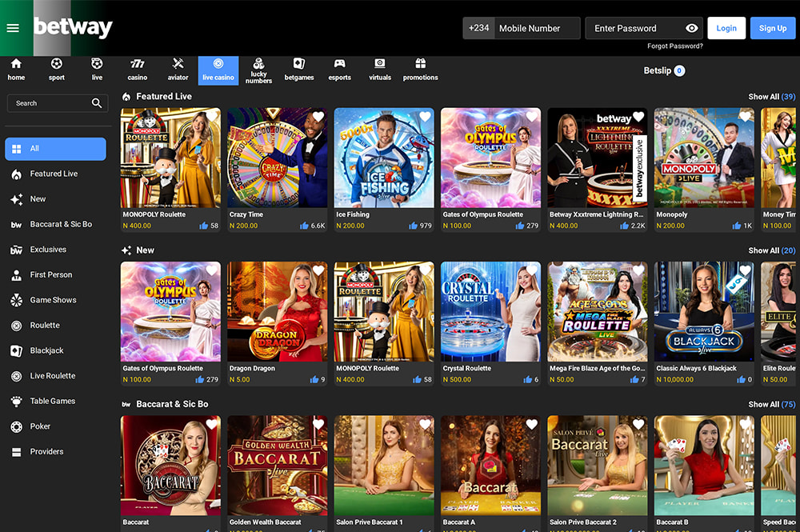
Task: Open Mega Fire Blaze Age of Gods thumbnail
Action: tap(598, 312)
